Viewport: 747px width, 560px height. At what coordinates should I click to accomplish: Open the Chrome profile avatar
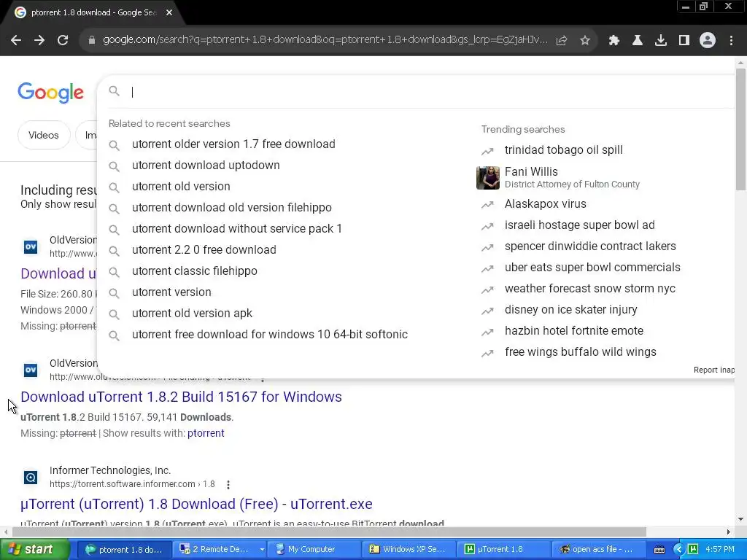[708, 41]
